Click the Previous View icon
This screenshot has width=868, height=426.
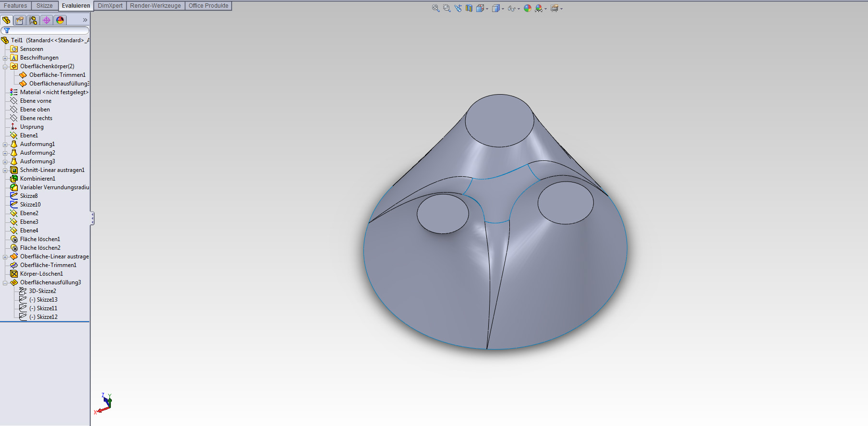pyautogui.click(x=458, y=8)
